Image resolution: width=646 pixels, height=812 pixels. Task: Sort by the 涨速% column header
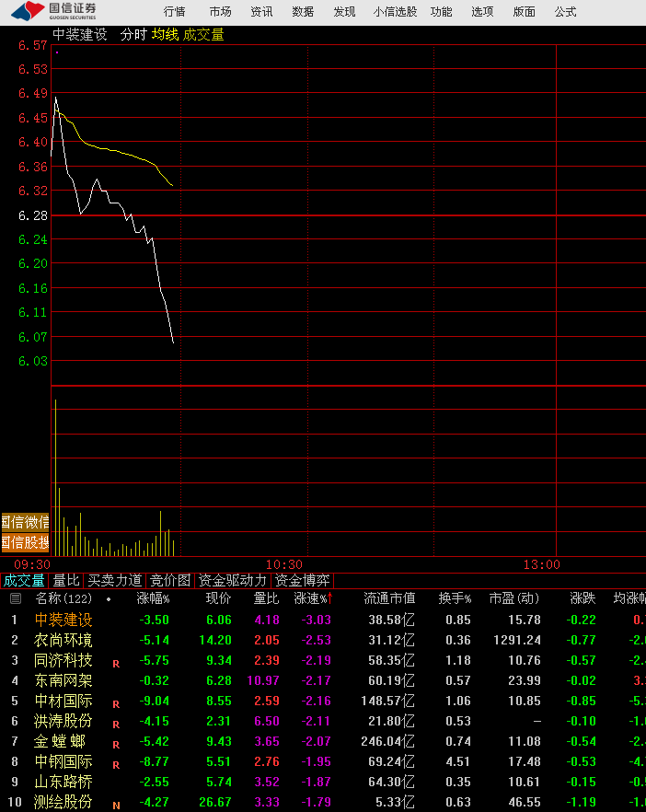pyautogui.click(x=312, y=598)
